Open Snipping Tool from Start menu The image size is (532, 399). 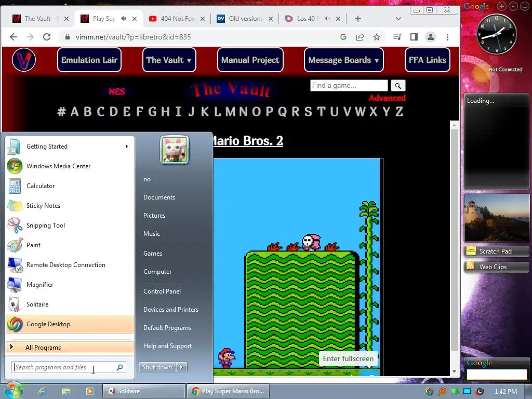pos(70,225)
